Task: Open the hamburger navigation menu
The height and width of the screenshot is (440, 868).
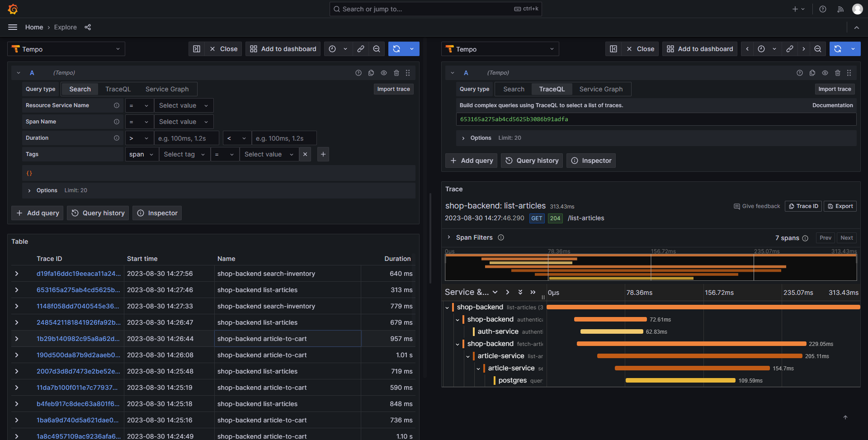Action: pyautogui.click(x=13, y=27)
